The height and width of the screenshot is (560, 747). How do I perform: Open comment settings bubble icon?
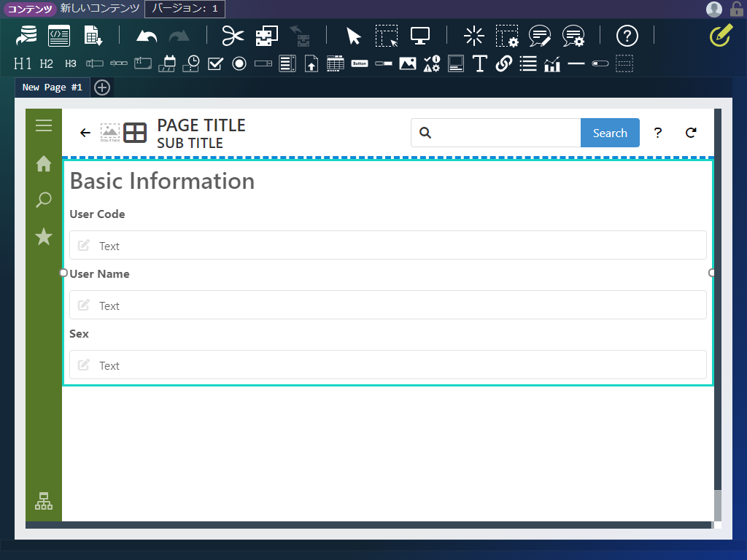573,36
